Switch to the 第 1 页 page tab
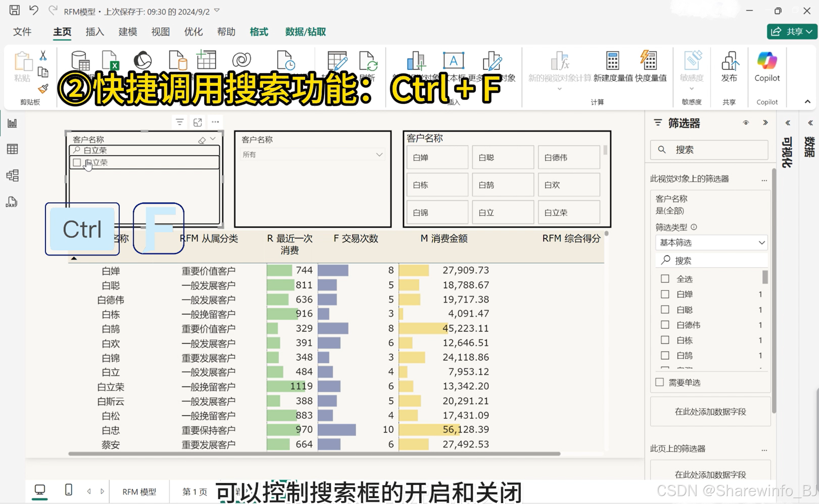819x504 pixels. pos(194,491)
